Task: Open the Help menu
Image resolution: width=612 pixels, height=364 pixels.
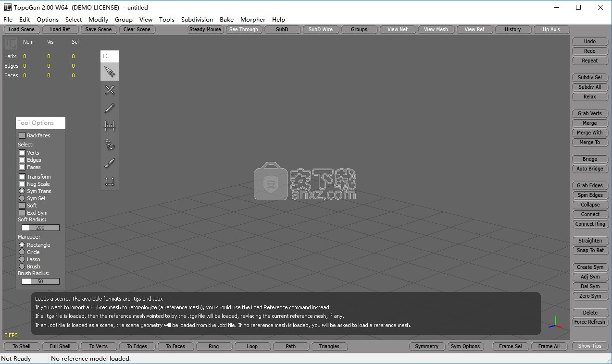Action: click(x=278, y=20)
